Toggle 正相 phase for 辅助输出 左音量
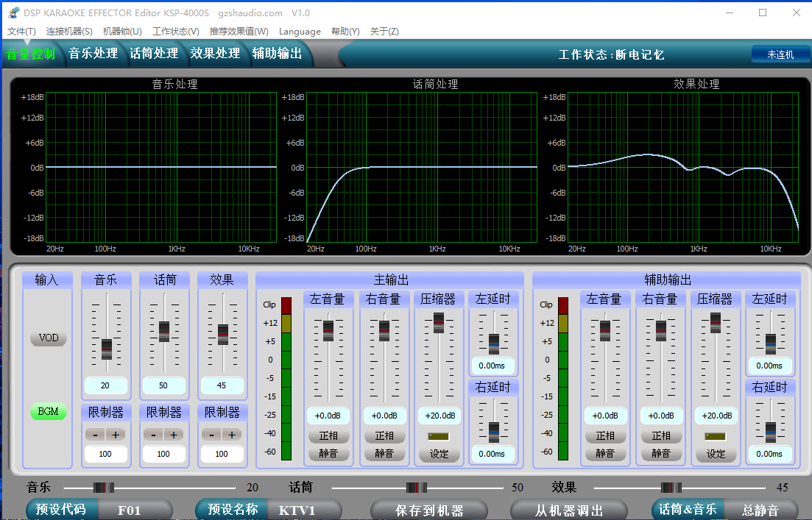The height and width of the screenshot is (520, 812). (x=605, y=436)
